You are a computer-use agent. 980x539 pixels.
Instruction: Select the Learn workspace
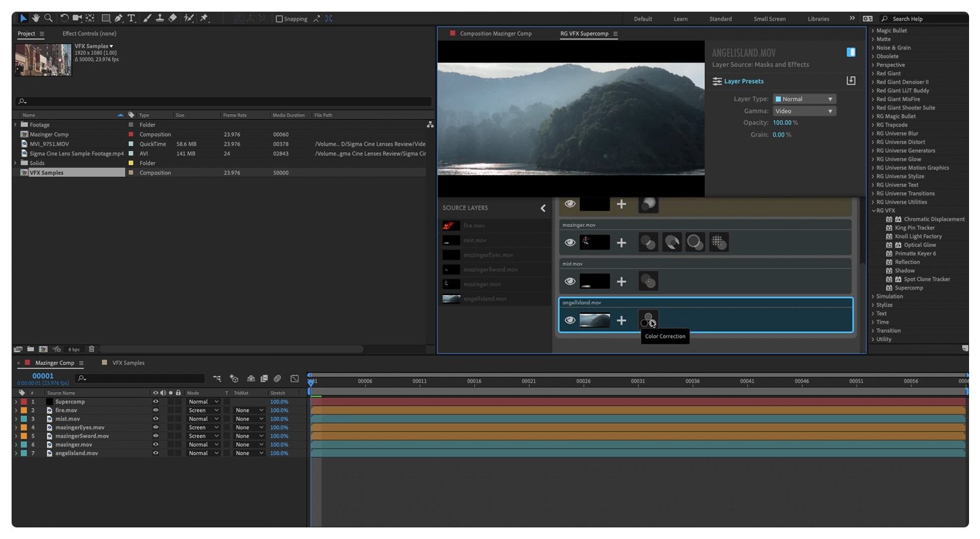point(680,19)
